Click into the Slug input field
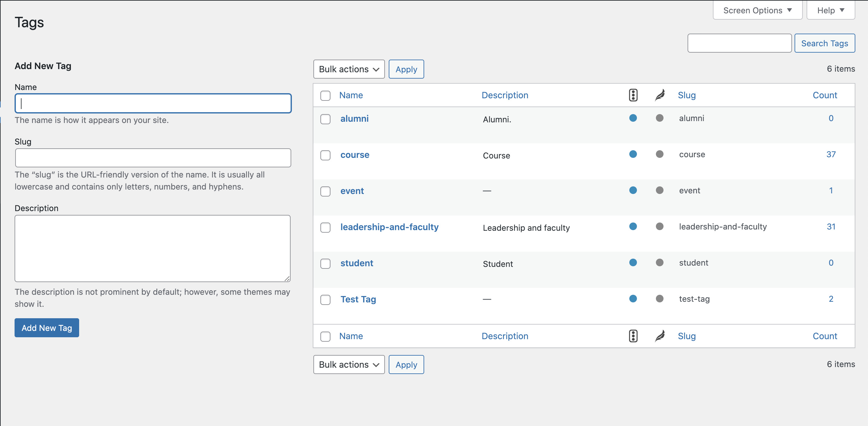The width and height of the screenshot is (868, 426). point(153,158)
